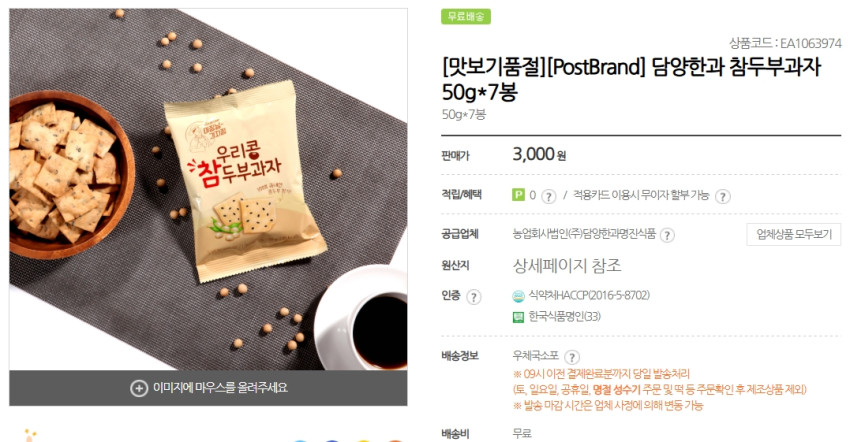Click the help icon next to point reward 0
850x442 pixels.
pyautogui.click(x=549, y=196)
